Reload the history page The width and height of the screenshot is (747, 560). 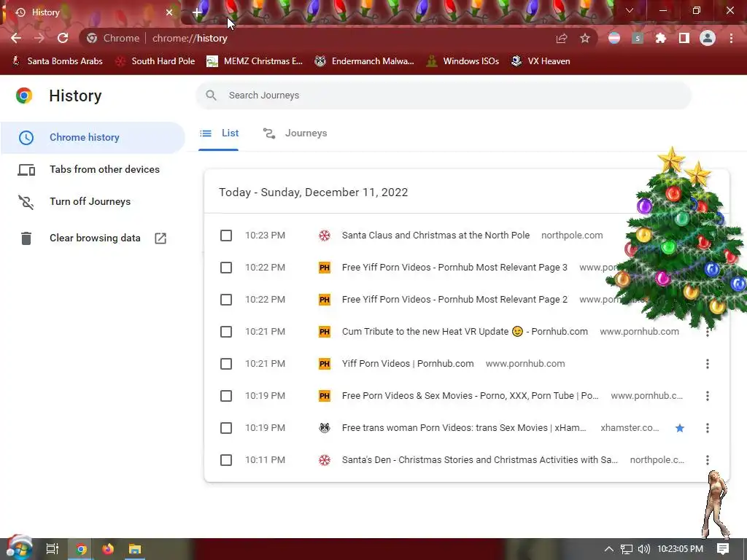63,38
